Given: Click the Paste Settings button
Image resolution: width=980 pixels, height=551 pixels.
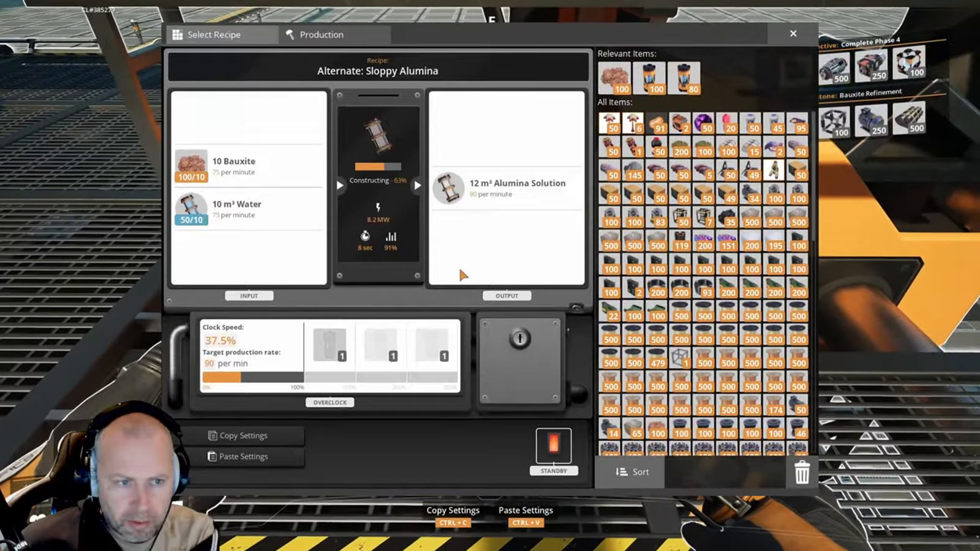Looking at the screenshot, I should click(x=243, y=456).
